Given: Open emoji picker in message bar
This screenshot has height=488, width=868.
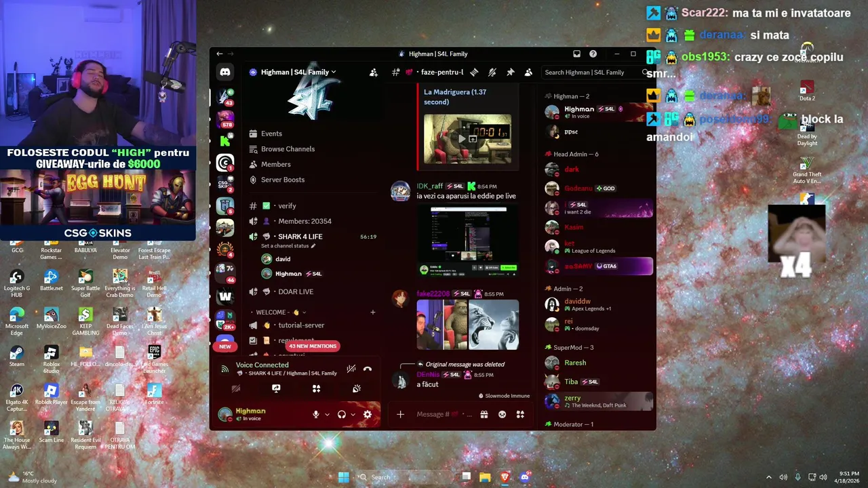Looking at the screenshot, I should (502, 414).
